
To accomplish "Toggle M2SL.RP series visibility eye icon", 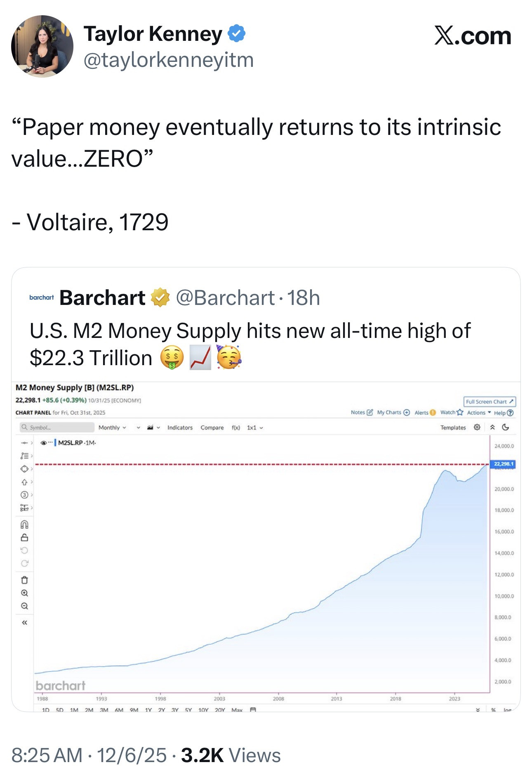I will [x=43, y=443].
